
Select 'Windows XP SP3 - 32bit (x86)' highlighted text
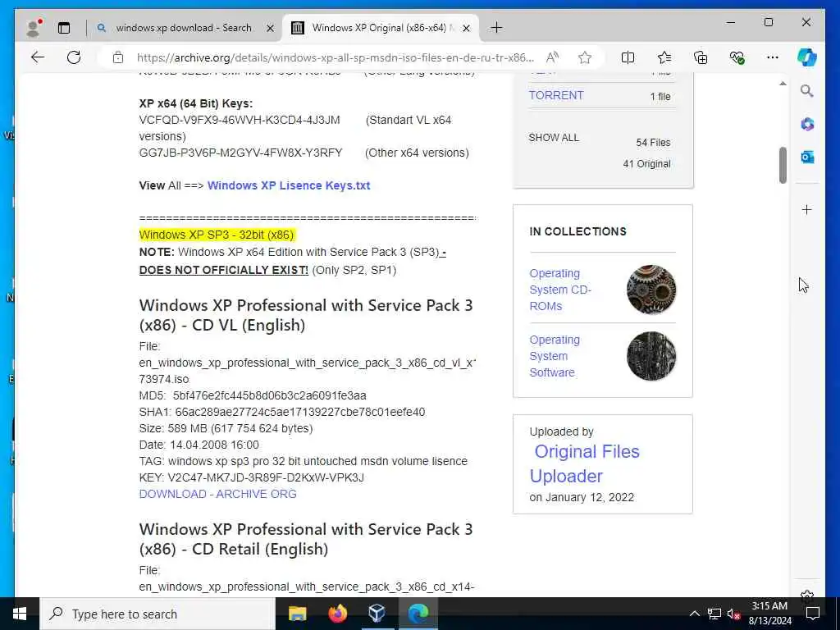(217, 235)
